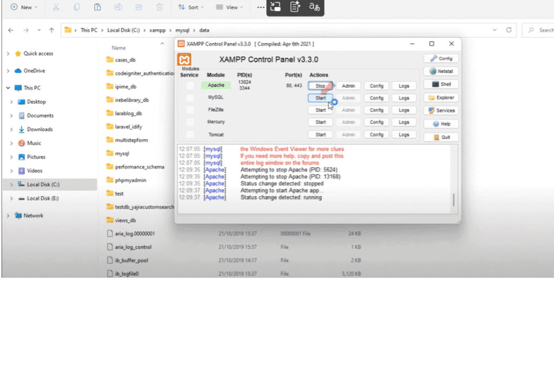
Task: Collapse This PC tree node
Action: click(8, 88)
